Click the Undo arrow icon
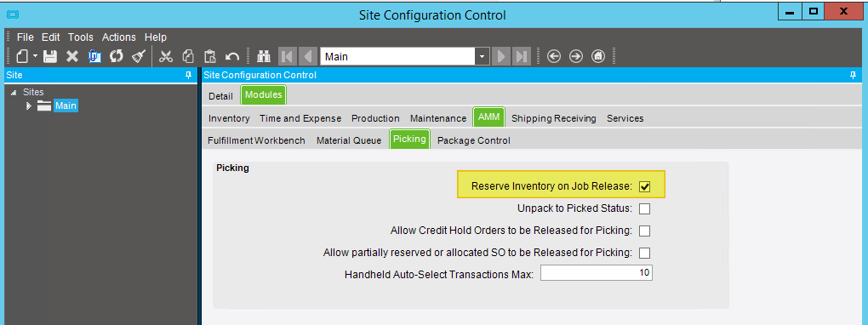The image size is (868, 325). [x=232, y=56]
